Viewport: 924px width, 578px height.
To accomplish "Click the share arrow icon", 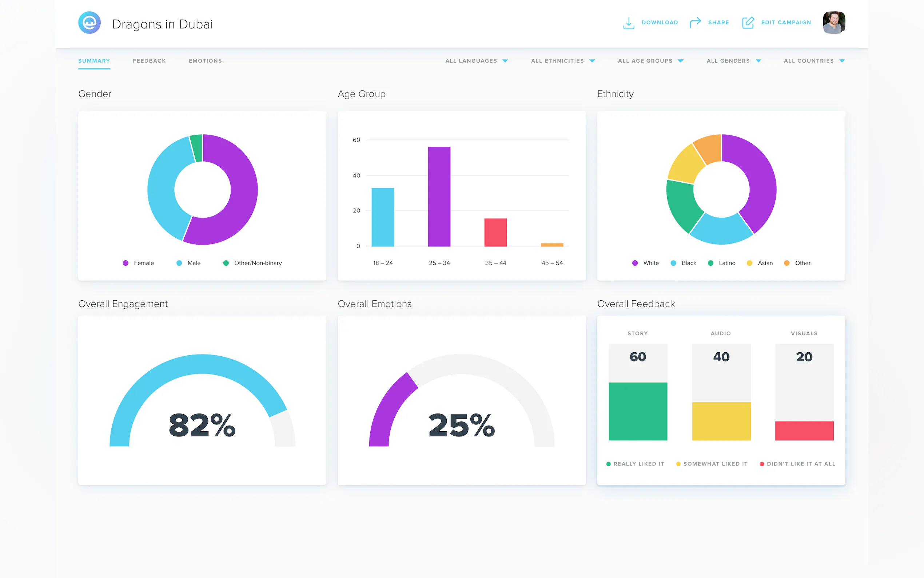I will (695, 23).
